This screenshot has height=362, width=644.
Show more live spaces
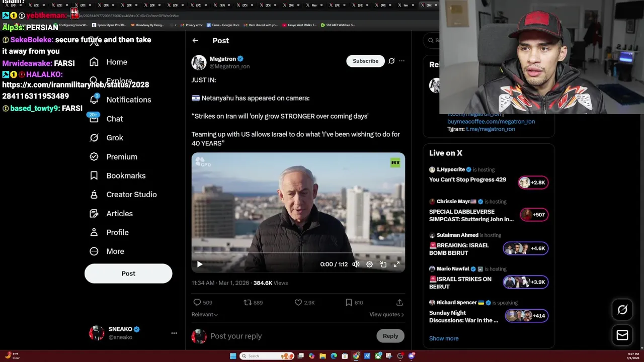(x=444, y=338)
